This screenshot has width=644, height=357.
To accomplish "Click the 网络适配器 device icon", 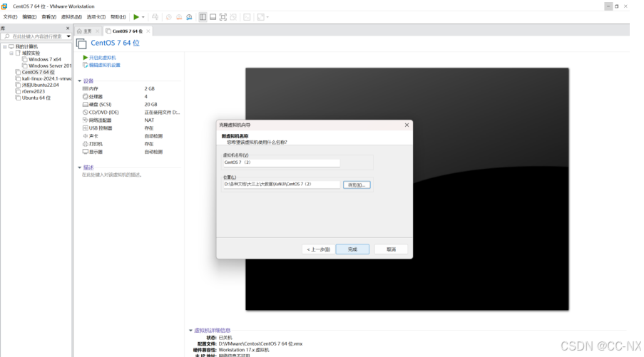I will pos(86,120).
